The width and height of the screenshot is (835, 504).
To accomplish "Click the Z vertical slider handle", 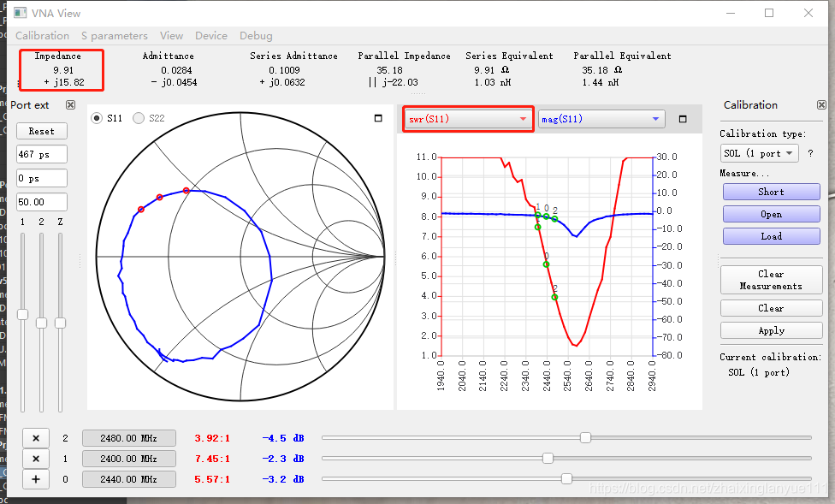I will pyautogui.click(x=60, y=323).
